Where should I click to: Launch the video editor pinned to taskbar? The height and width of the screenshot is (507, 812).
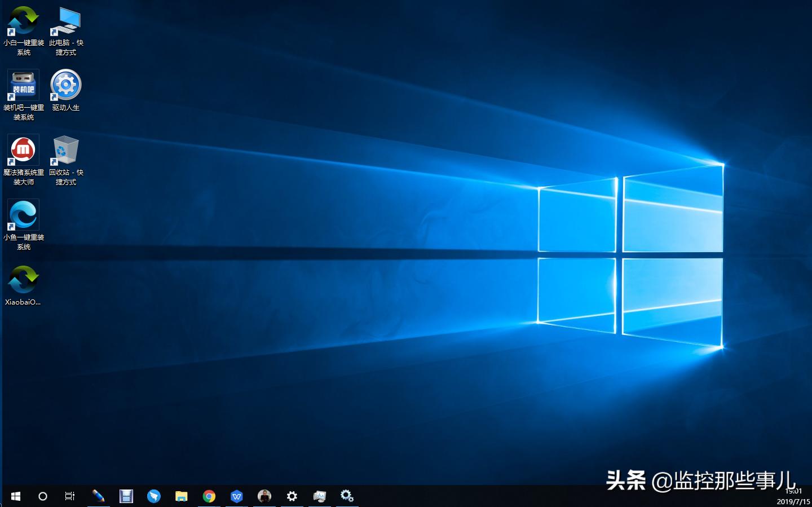click(126, 496)
